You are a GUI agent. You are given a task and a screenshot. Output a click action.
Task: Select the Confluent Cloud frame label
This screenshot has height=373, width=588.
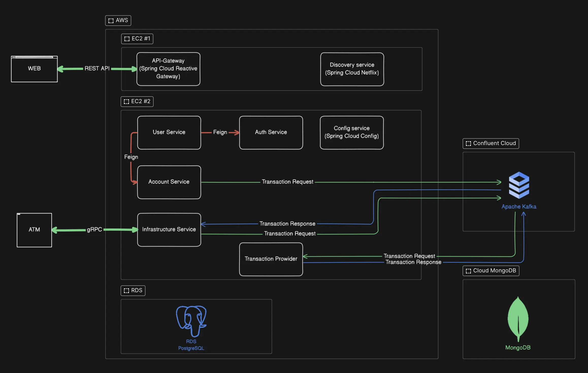[x=491, y=143]
